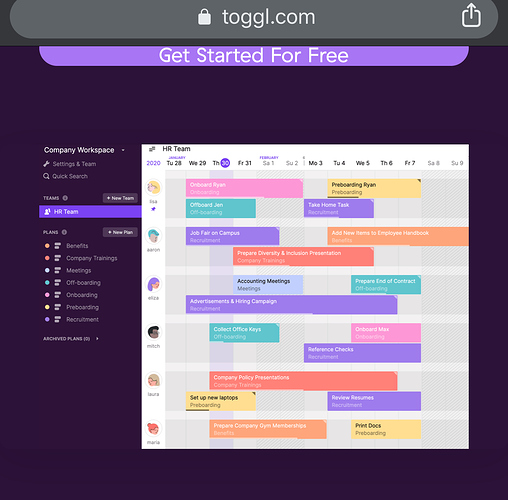The height and width of the screenshot is (500, 508).
Task: Open Prepare End of Contract task
Action: point(386,285)
